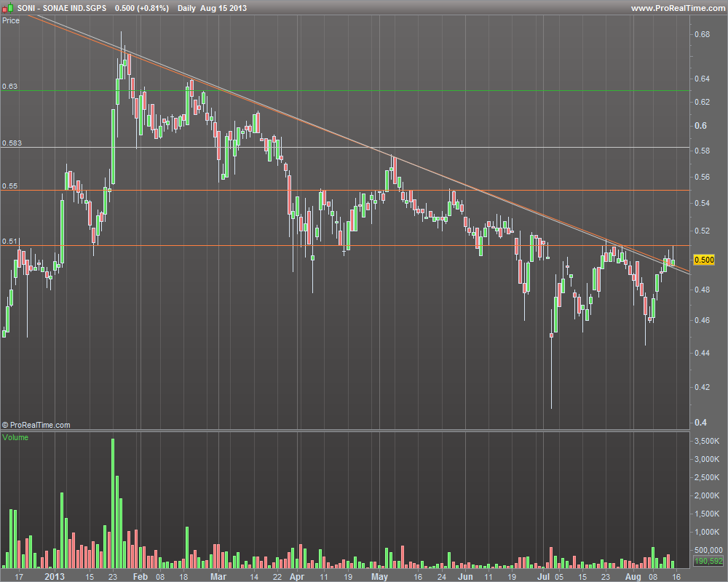The width and height of the screenshot is (728, 582).
Task: Click the 0.42 price axis value
Action: (x=703, y=386)
